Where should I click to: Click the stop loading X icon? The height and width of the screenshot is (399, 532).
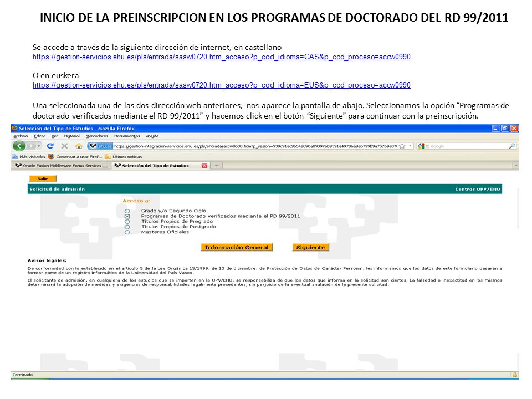coord(64,146)
